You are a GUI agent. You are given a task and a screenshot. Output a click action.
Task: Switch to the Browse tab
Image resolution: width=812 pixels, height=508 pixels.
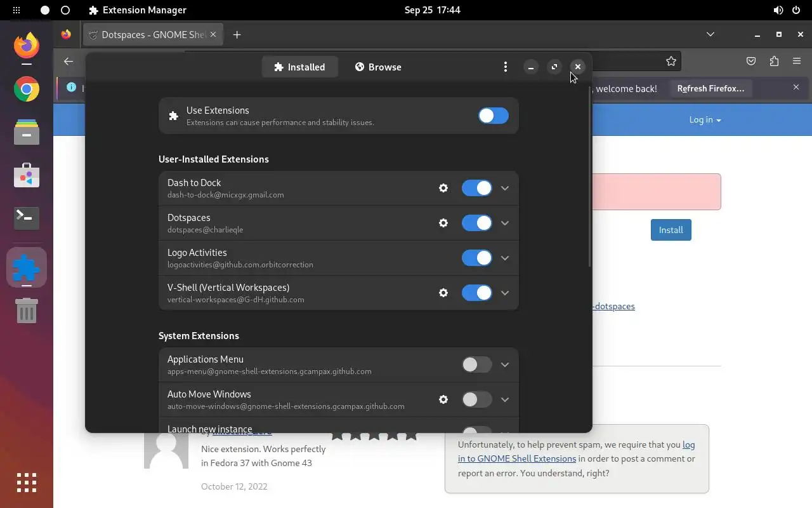click(377, 67)
